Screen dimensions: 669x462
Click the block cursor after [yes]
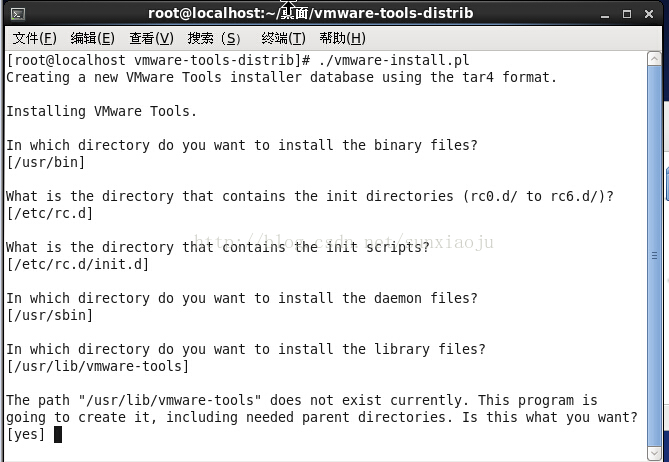(58, 435)
